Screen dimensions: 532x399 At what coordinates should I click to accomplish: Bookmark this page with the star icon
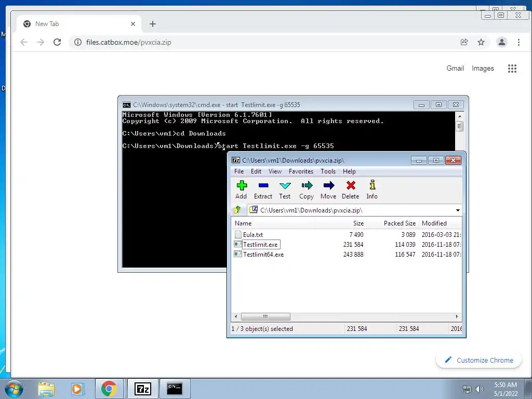pos(481,42)
